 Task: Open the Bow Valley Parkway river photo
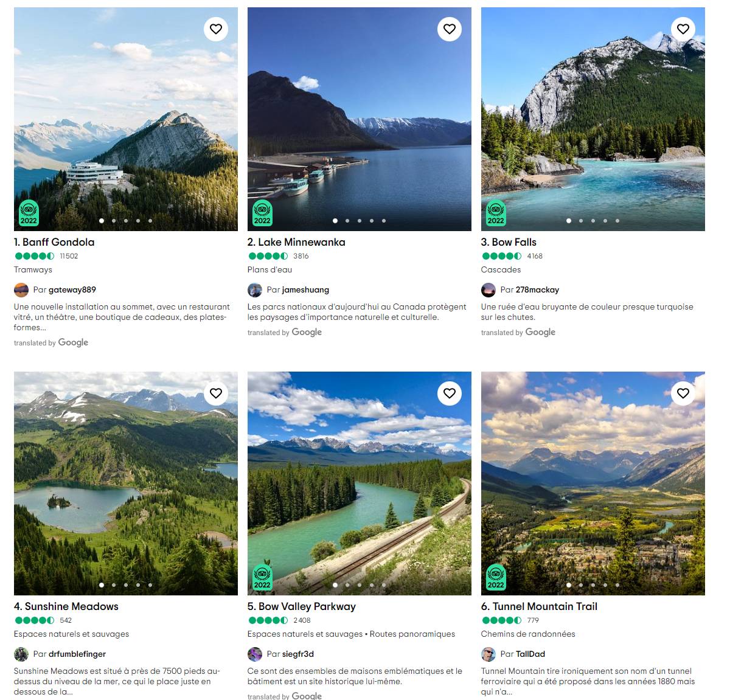click(360, 483)
